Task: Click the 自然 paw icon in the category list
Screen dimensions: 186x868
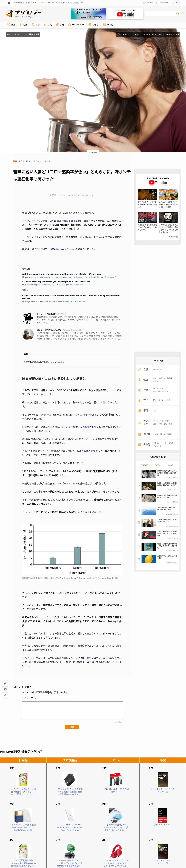Action: point(140,370)
